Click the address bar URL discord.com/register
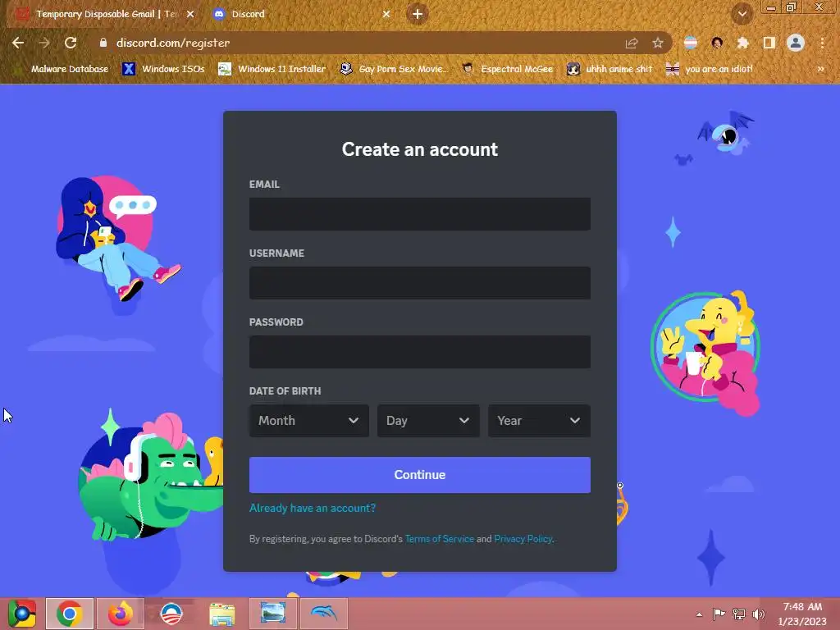Screen dimensions: 840x630 [173, 43]
